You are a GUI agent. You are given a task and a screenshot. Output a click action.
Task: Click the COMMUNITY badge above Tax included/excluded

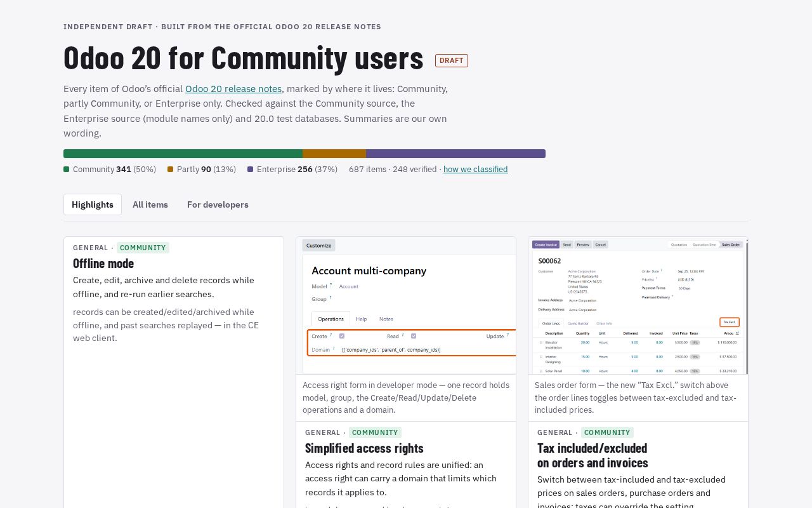[x=607, y=432]
